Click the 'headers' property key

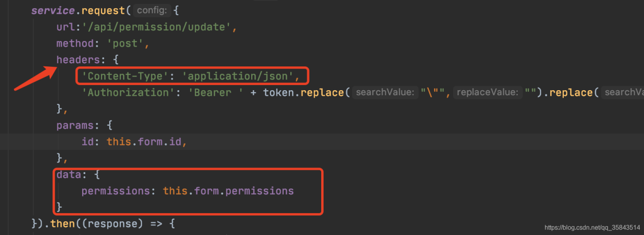[x=78, y=60]
